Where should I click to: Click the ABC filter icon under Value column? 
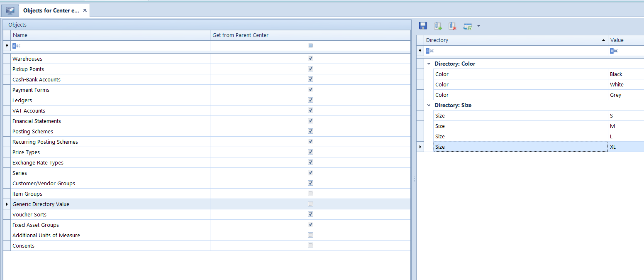pos(614,51)
